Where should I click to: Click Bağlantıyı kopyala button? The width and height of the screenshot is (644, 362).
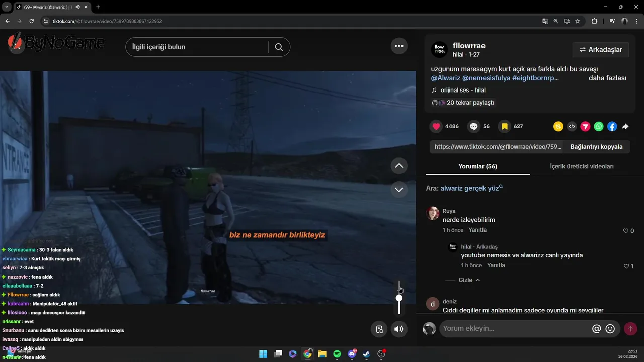coord(596,147)
